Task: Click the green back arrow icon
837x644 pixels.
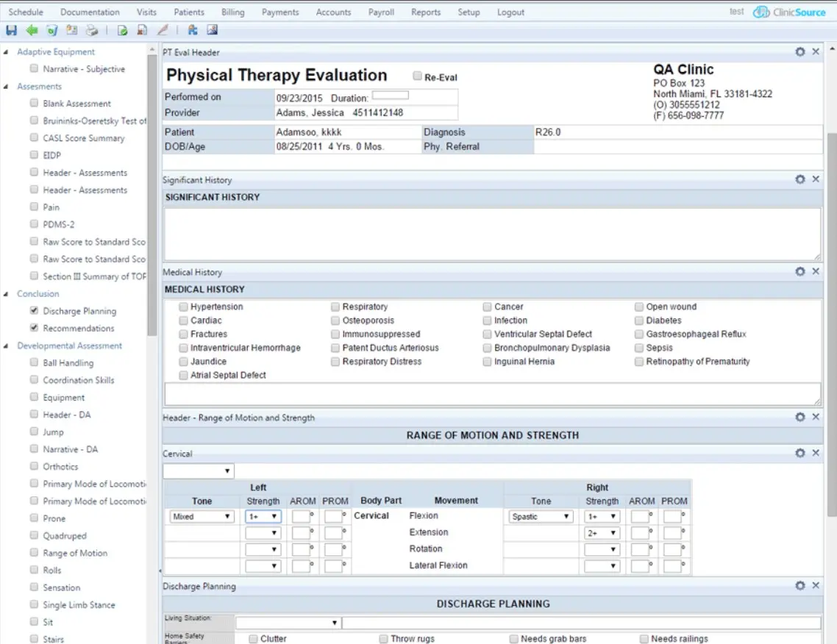Action: 30,30
